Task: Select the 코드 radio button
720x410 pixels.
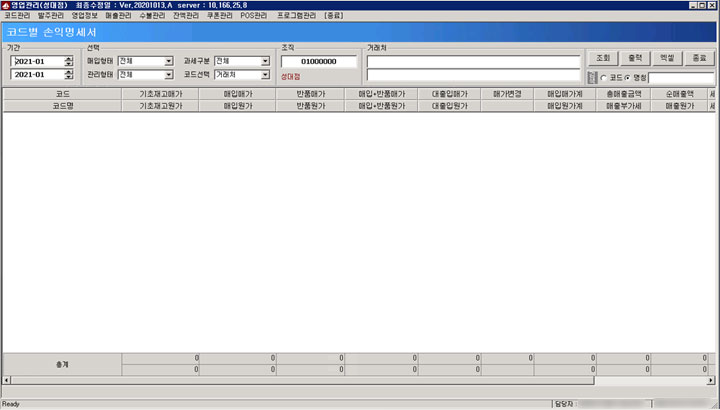Action: (604, 78)
